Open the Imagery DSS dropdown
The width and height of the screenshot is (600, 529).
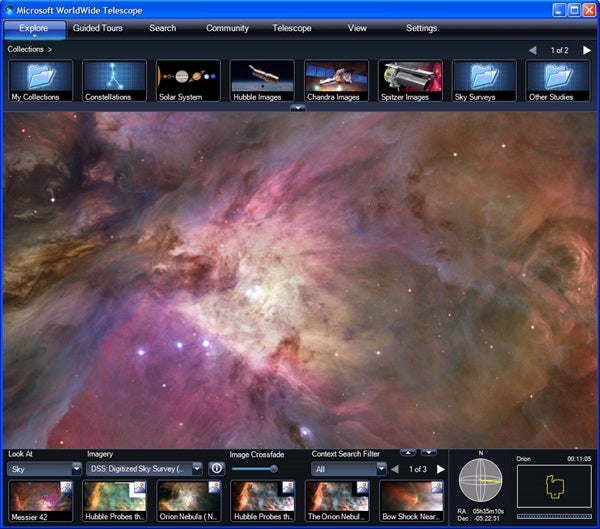pyautogui.click(x=144, y=469)
